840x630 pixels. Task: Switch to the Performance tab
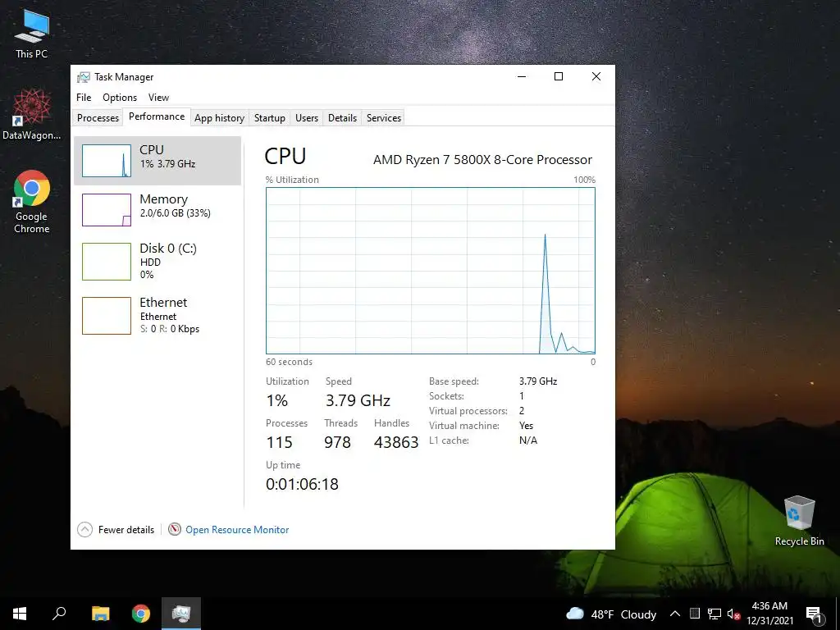click(157, 116)
